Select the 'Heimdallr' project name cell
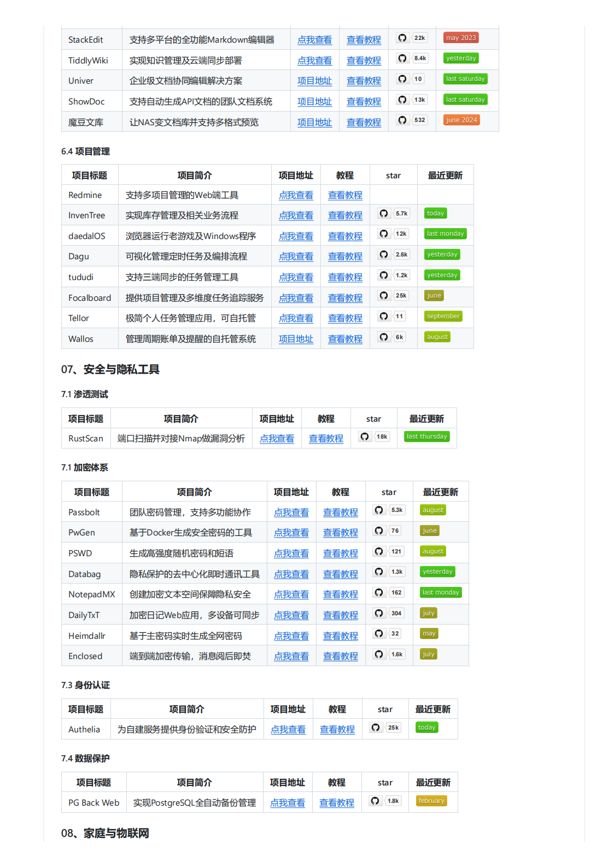Image resolution: width=614 pixels, height=868 pixels. [91, 636]
